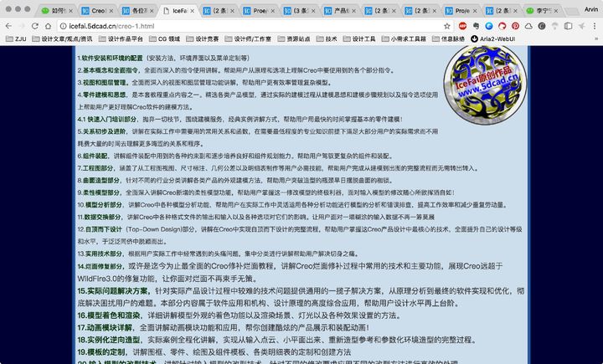Click the grey umbrella-shaped extension icon

[x=555, y=26]
